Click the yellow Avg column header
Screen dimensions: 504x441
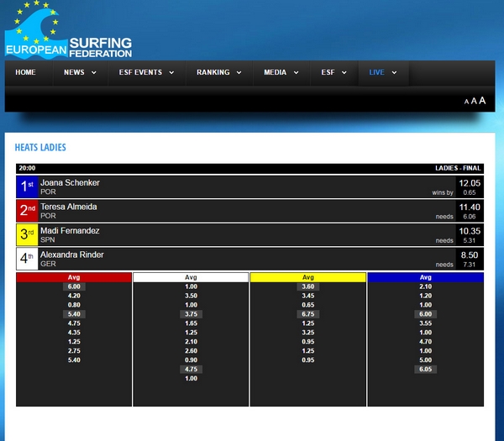[x=308, y=277]
